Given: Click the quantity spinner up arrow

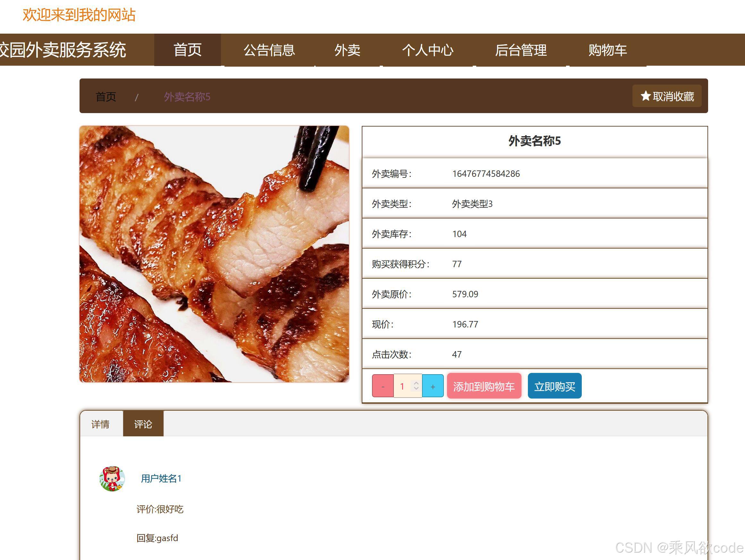Looking at the screenshot, I should tap(416, 383).
